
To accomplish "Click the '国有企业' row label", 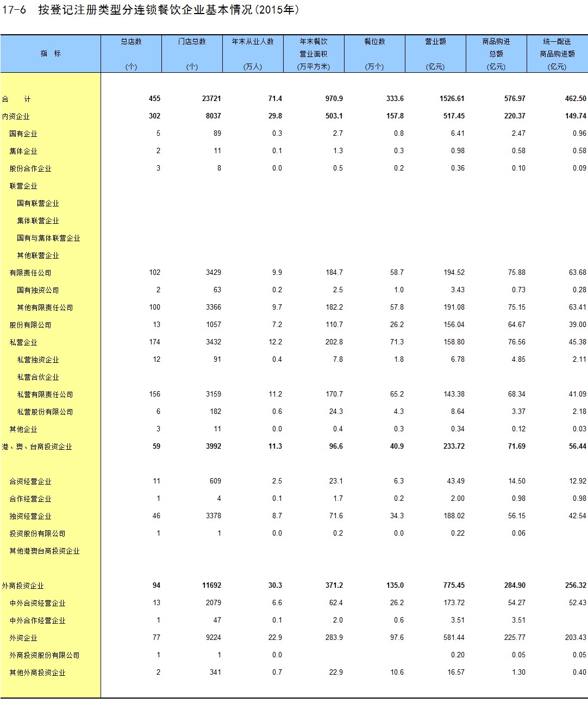I will (23, 134).
